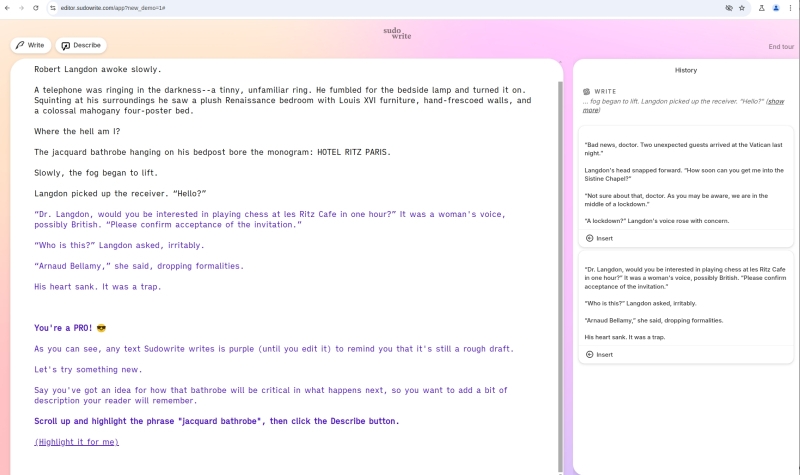Click the Sudowrite logo
The height and width of the screenshot is (475, 800).
397,34
